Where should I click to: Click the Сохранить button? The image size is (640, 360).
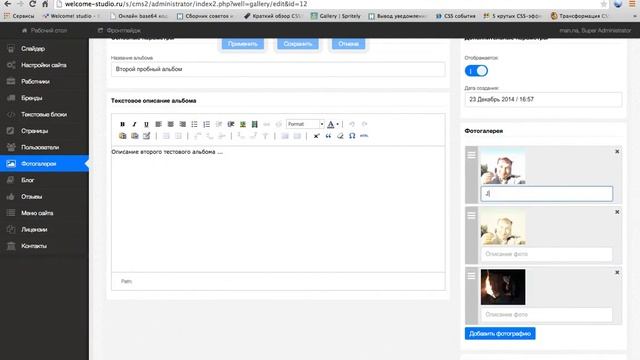click(x=298, y=44)
